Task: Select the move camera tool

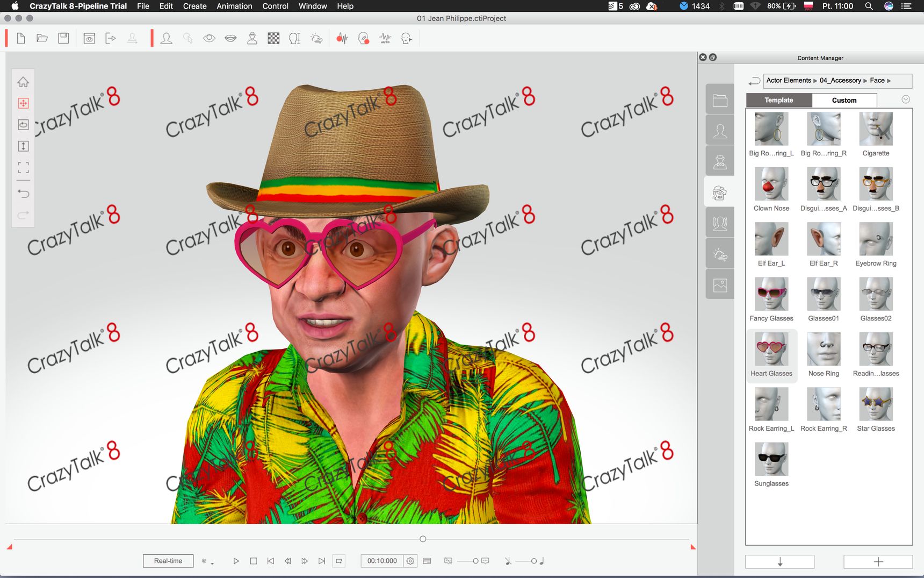Action: [23, 103]
